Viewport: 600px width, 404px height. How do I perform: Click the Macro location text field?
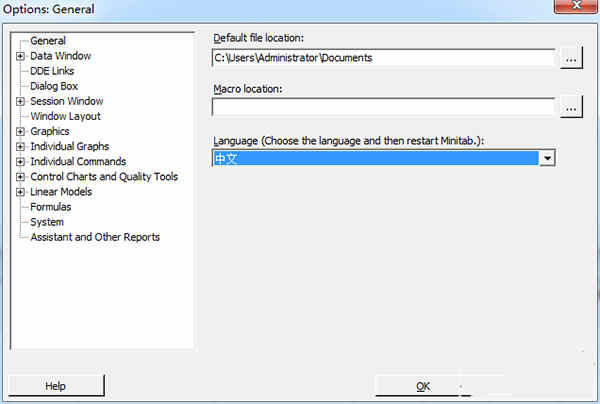coord(383,107)
